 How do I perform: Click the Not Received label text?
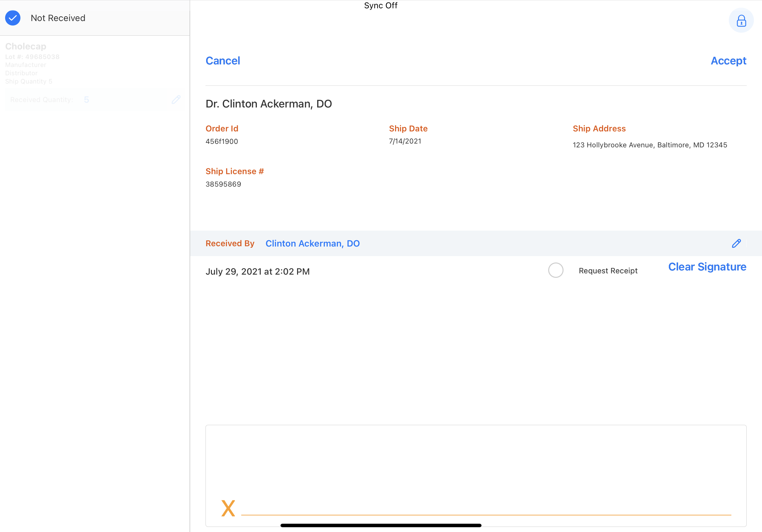tap(58, 18)
